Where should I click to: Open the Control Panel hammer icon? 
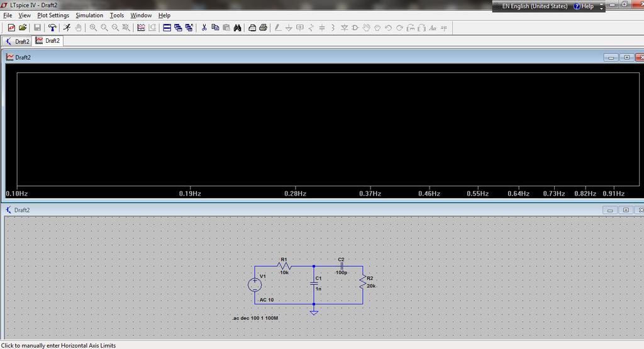click(52, 28)
